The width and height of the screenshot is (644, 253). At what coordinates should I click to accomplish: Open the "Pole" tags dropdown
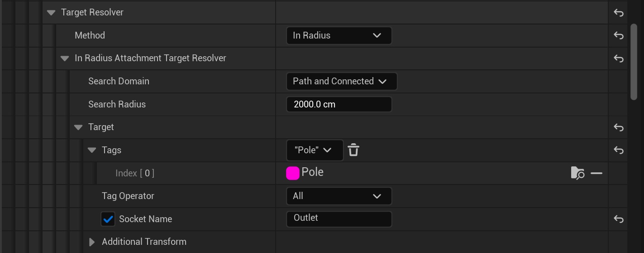click(x=315, y=150)
